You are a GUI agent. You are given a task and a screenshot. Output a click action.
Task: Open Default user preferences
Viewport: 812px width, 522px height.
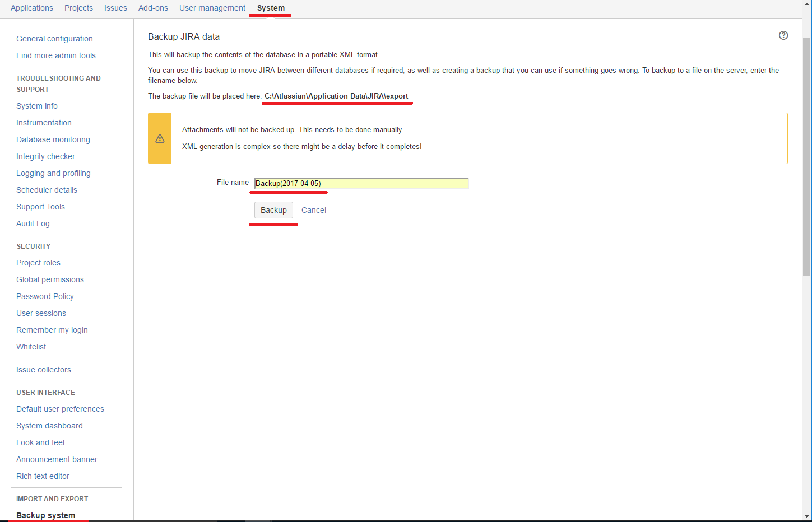pos(60,409)
